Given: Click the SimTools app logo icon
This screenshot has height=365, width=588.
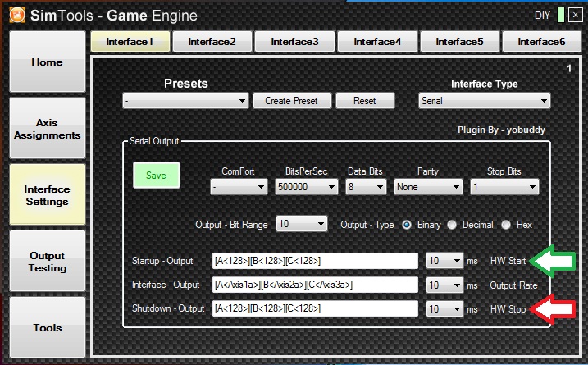Looking at the screenshot, I should [x=17, y=15].
